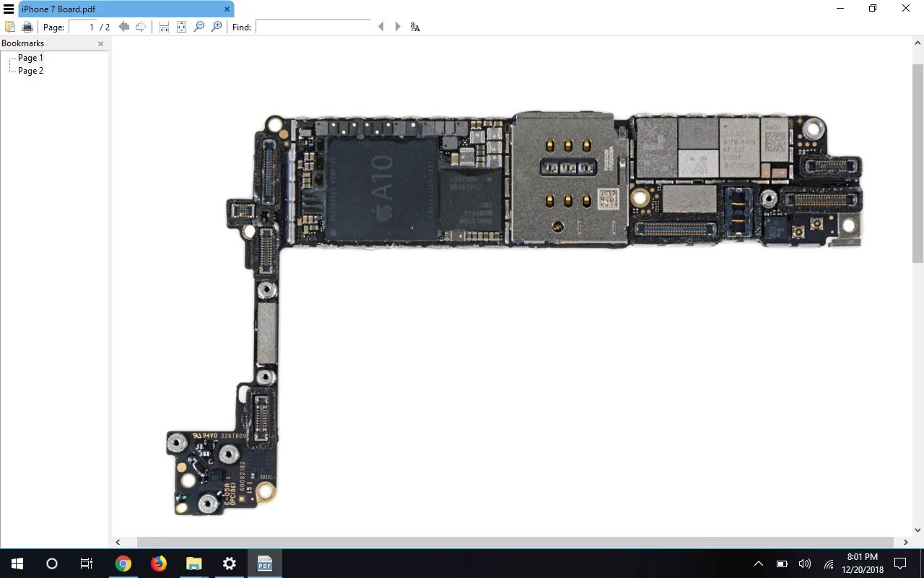924x578 pixels.
Task: Minimize the PDF reader window
Action: click(840, 9)
